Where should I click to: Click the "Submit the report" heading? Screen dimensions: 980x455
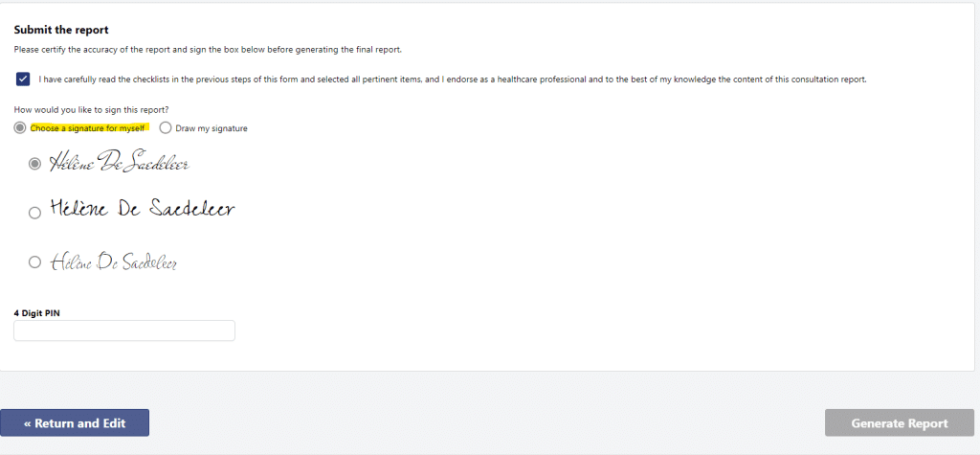pos(61,30)
